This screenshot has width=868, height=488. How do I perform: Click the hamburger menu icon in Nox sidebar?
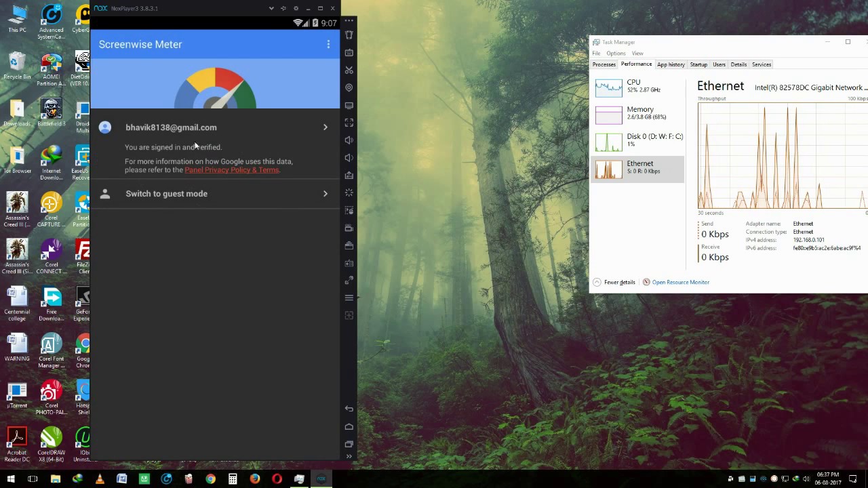[x=349, y=298]
